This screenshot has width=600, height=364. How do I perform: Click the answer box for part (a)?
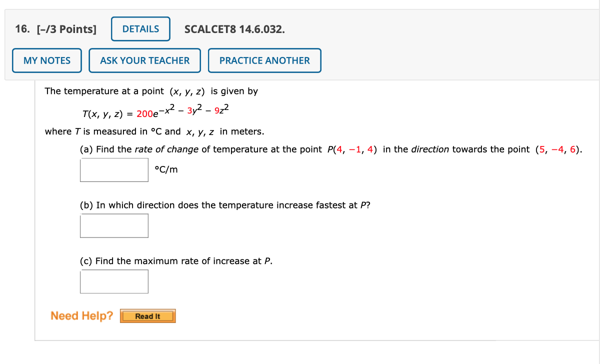click(x=114, y=169)
